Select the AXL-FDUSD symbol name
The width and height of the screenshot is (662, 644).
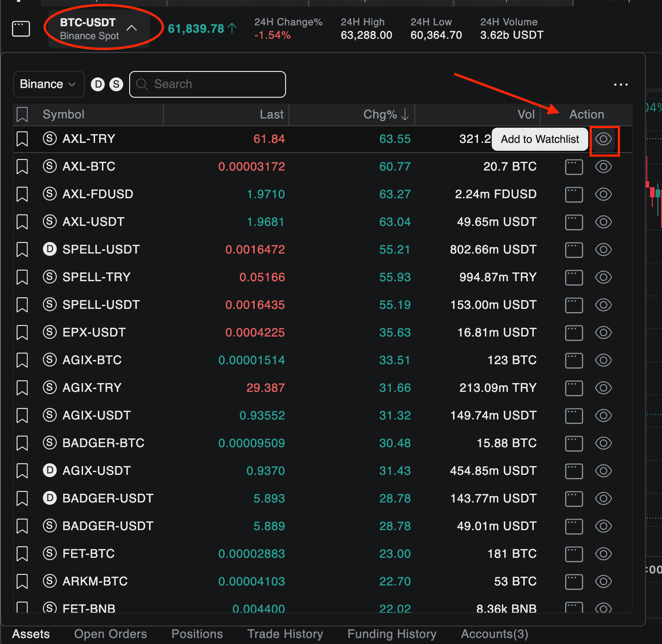click(x=98, y=194)
